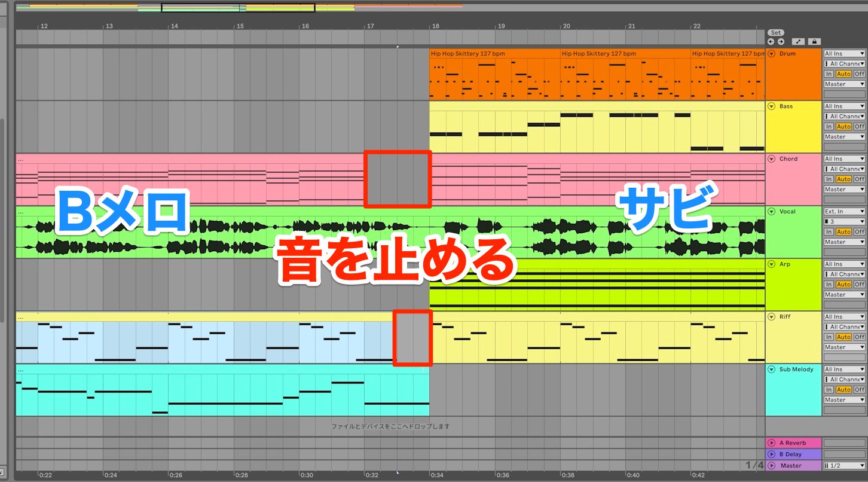Set Vocal track monitor to Off
The height and width of the screenshot is (482, 868).
[859, 232]
